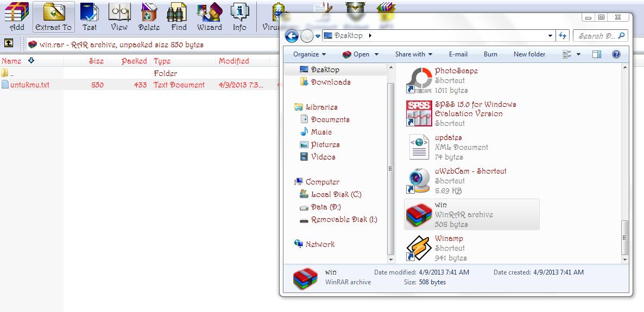
Task: Select Libraries in the navigation pane
Action: point(321,107)
